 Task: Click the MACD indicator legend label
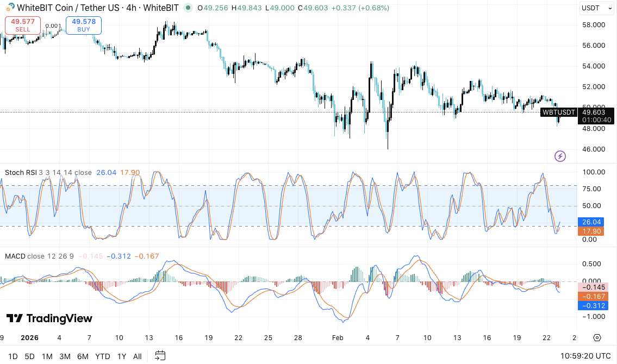coord(15,256)
